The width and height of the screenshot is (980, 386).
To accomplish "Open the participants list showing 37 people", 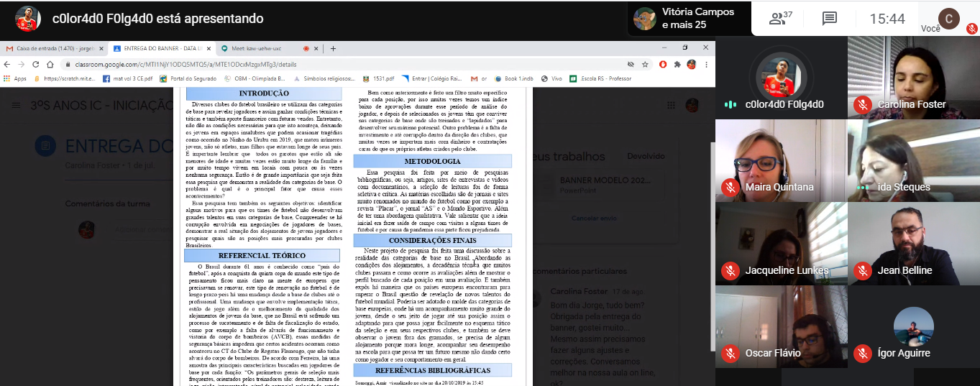I will pyautogui.click(x=780, y=19).
